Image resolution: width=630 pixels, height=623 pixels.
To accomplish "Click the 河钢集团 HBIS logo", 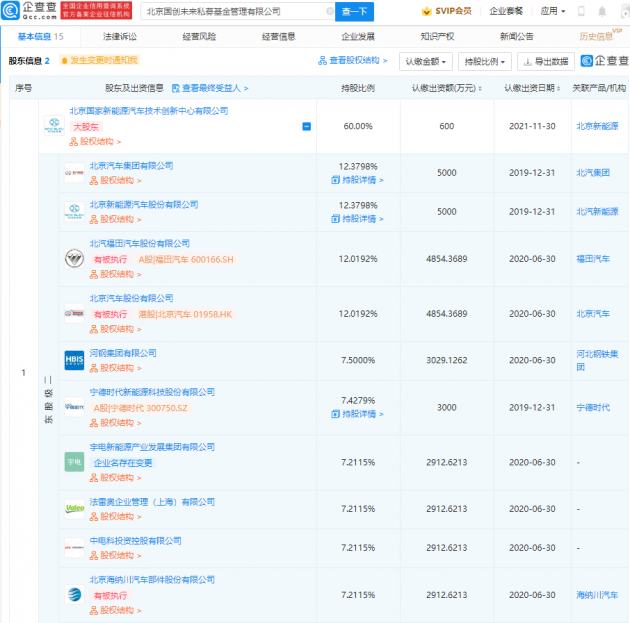I will (x=75, y=361).
